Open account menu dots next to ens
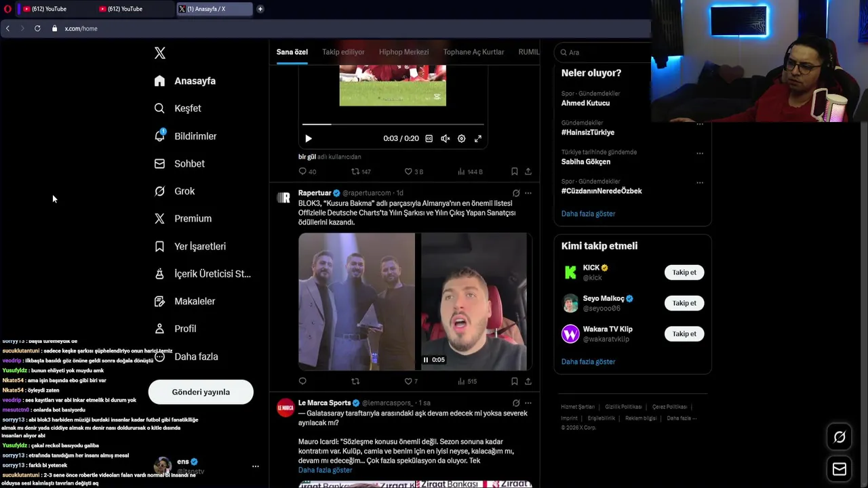868x488 pixels. 255,466
